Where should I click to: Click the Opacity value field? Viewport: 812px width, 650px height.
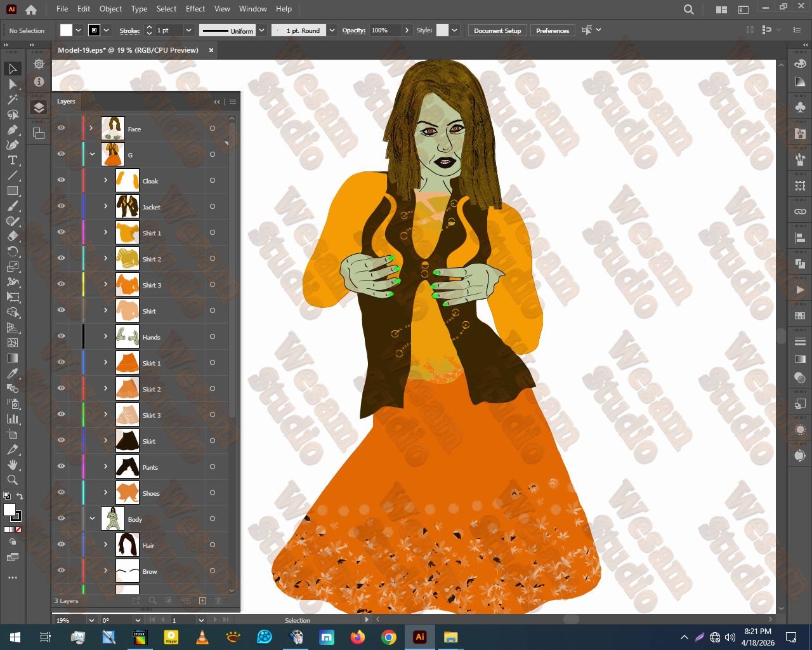pos(386,30)
